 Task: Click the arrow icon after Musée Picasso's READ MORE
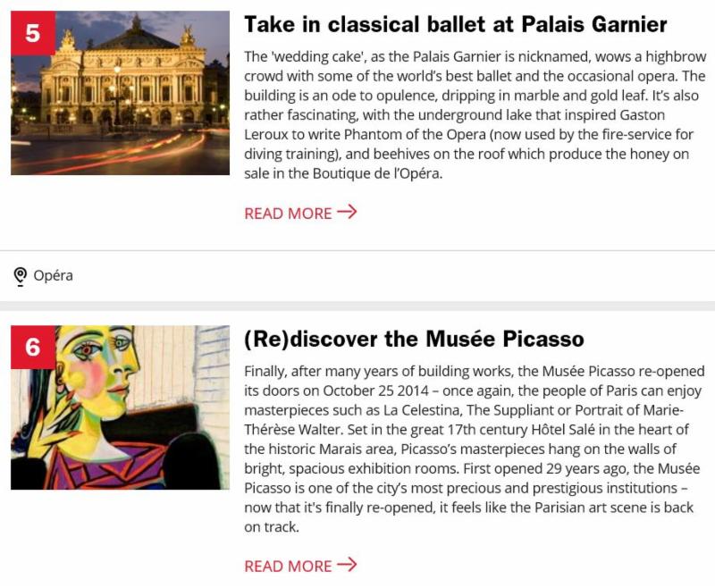pos(347,564)
